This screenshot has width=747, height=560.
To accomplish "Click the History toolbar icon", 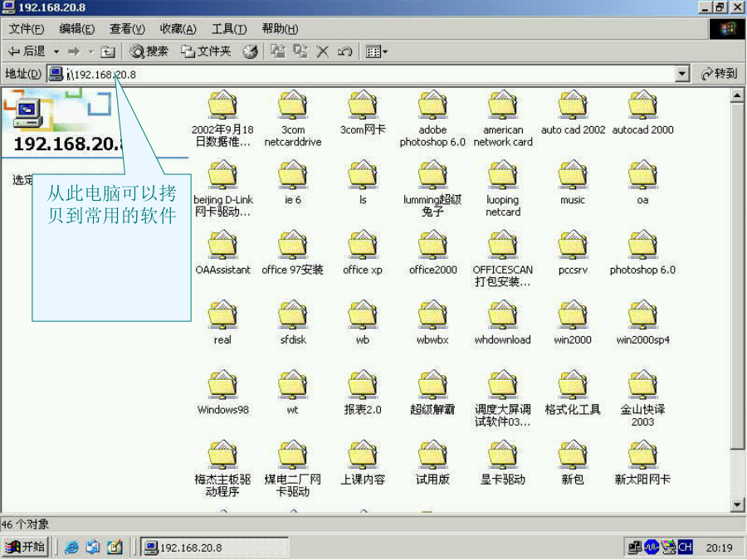I will (251, 51).
